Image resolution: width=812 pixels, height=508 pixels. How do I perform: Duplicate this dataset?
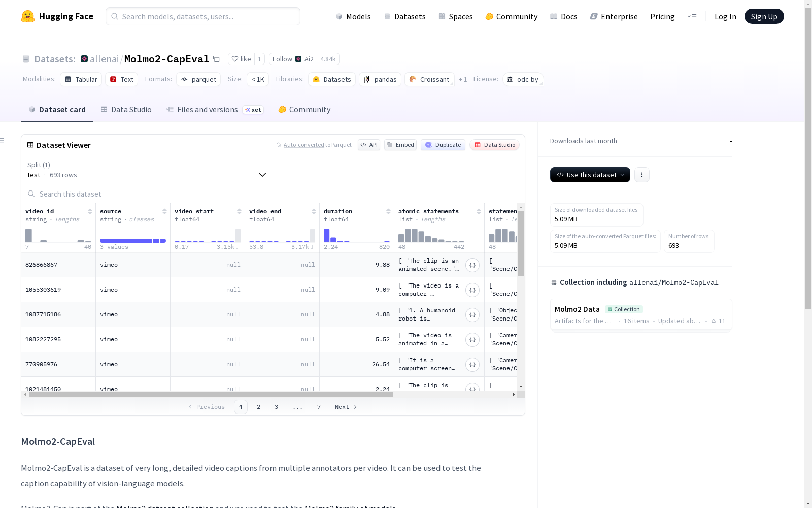coord(443,145)
